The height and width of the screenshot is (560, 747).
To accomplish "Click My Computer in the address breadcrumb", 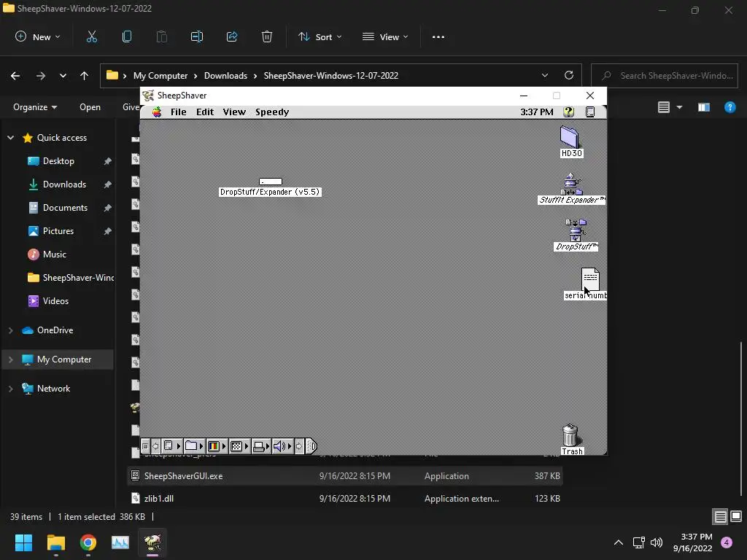I will coord(160,75).
